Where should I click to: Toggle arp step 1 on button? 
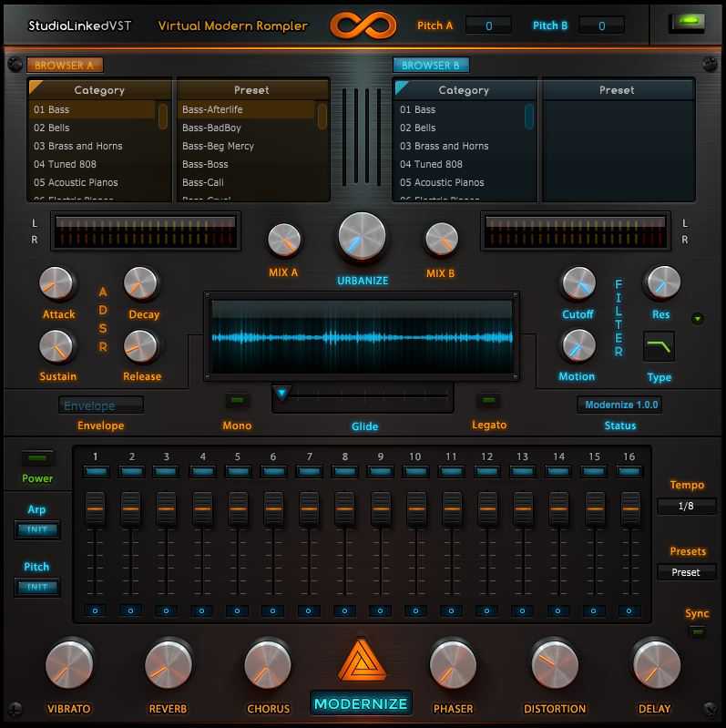pyautogui.click(x=96, y=472)
